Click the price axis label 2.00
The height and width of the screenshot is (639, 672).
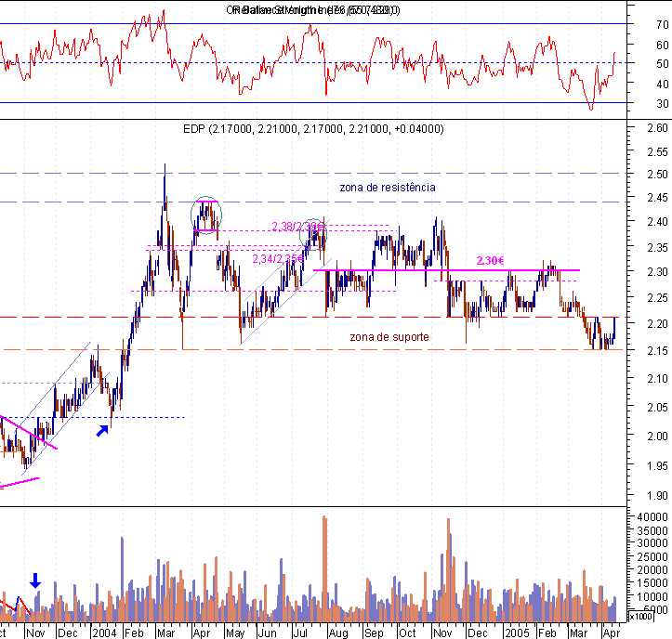coord(657,436)
